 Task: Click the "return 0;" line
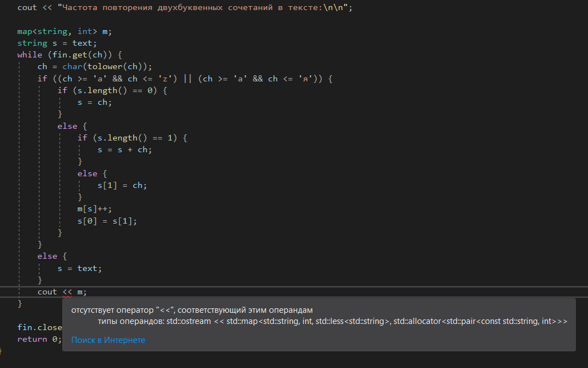pyautogui.click(x=40, y=339)
